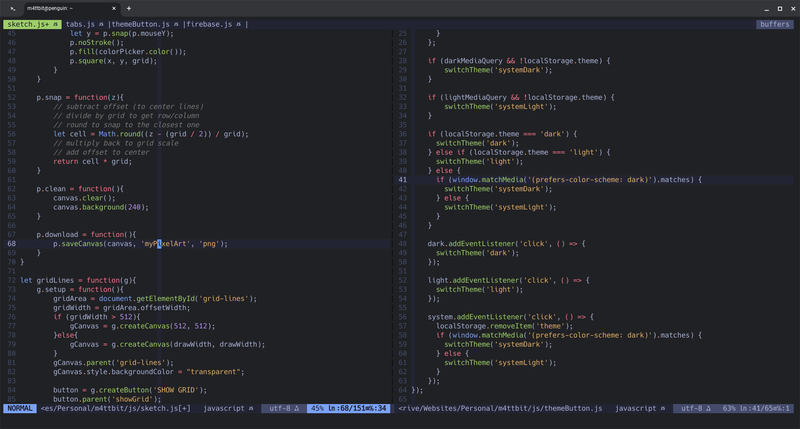Click window.matchMedia line 41

[x=569, y=180]
